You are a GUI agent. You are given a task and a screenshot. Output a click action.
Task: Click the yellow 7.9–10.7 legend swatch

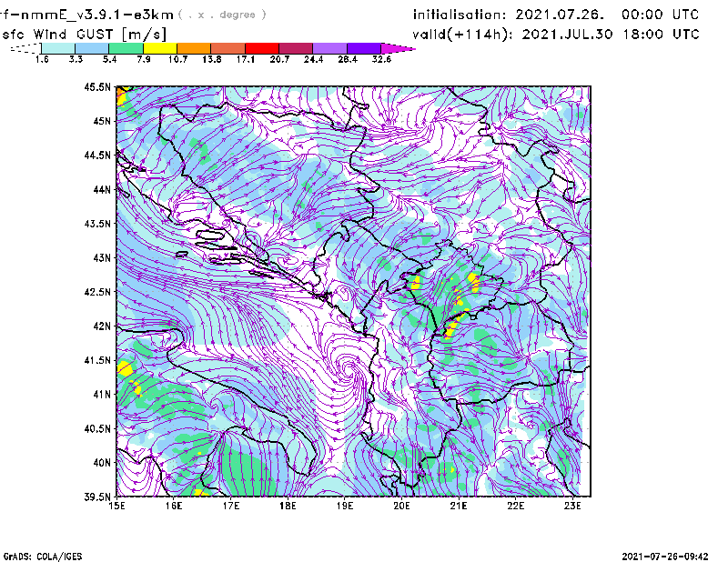(160, 48)
